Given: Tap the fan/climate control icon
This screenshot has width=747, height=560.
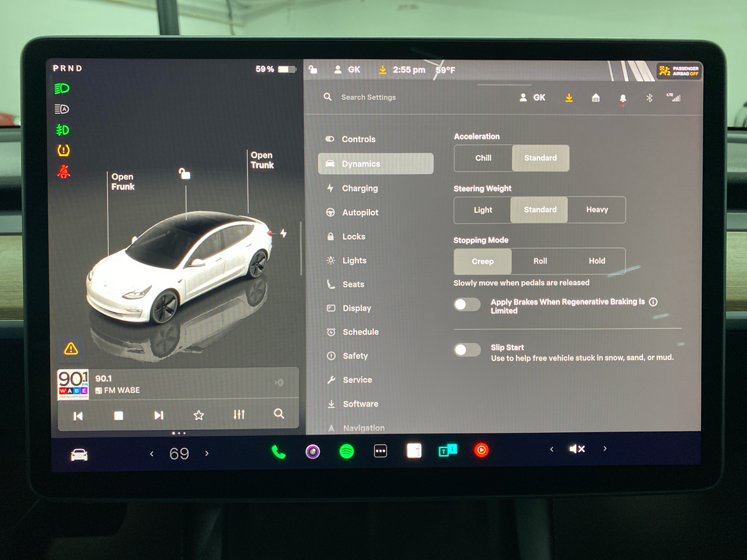Looking at the screenshot, I should (x=180, y=453).
